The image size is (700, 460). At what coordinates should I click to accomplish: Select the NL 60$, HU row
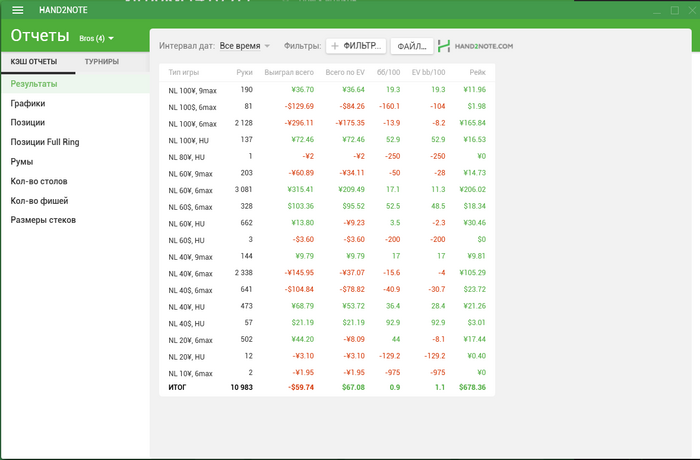tap(327, 240)
